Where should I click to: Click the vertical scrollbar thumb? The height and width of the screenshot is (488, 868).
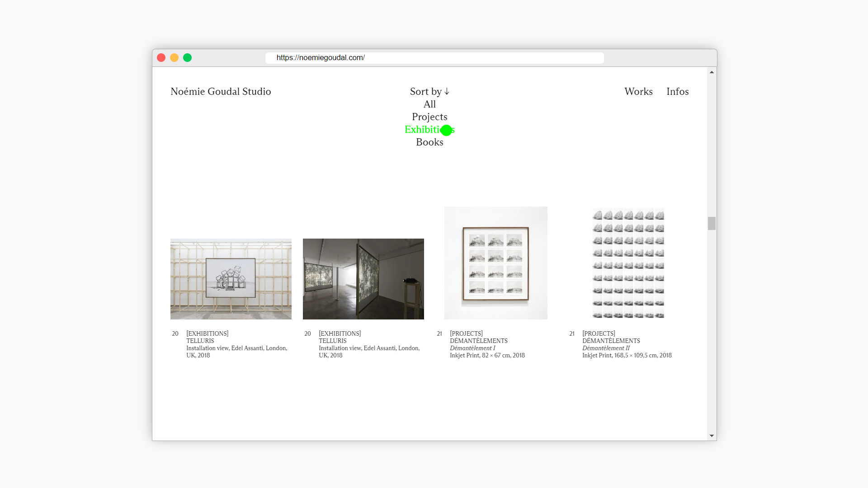coord(712,223)
